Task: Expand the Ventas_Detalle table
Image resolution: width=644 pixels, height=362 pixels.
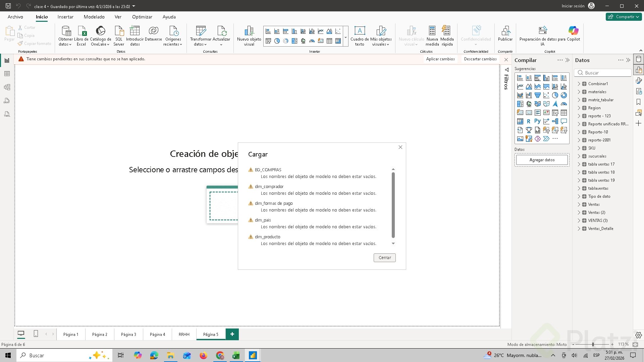Action: 579,229
